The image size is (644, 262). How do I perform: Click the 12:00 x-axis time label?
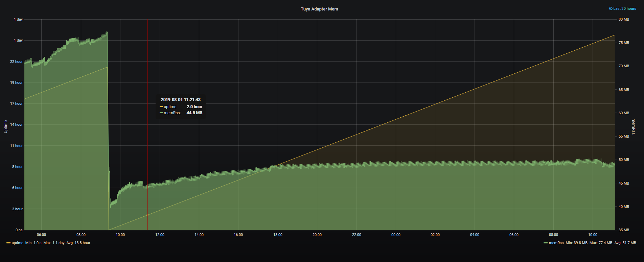coord(160,235)
